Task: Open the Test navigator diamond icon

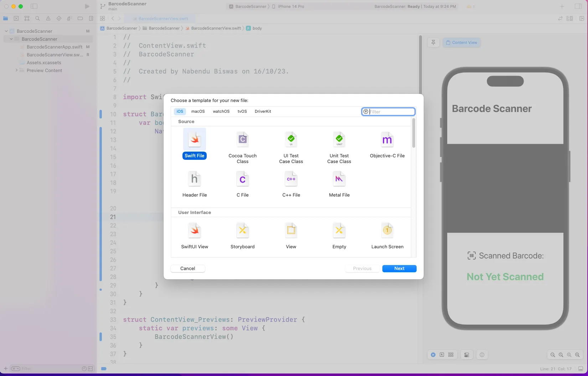Action: coord(59,19)
